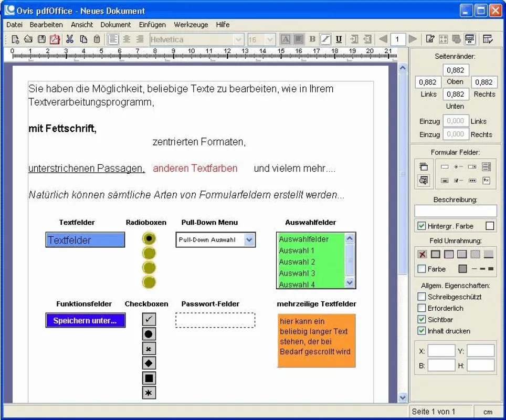Select the list box form tool icon
Screen dimensions: 506x420
[x=486, y=167]
